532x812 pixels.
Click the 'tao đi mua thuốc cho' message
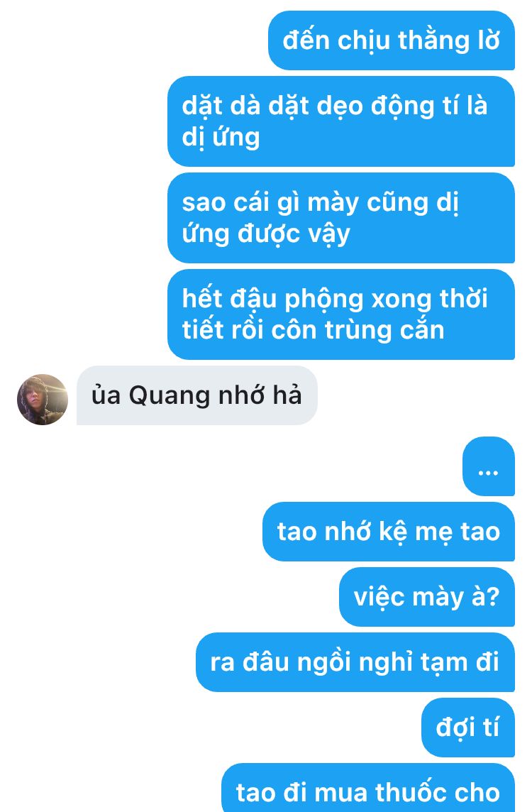(x=368, y=788)
